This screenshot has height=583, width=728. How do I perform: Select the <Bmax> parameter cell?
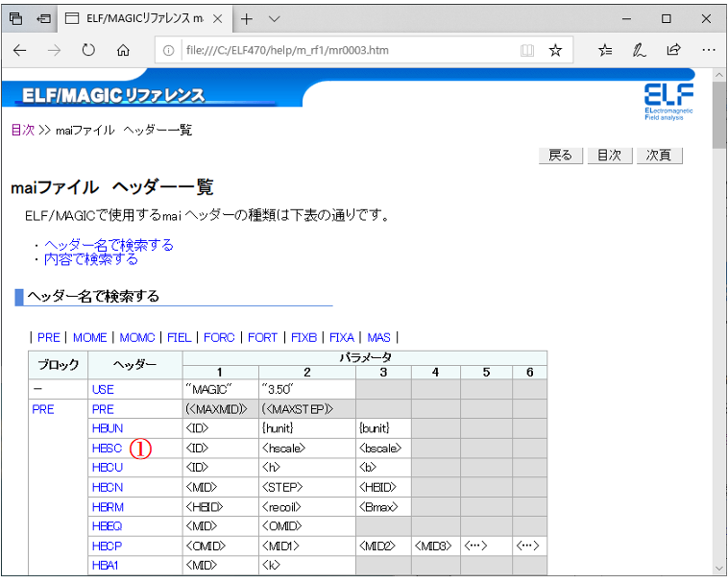coord(383,507)
